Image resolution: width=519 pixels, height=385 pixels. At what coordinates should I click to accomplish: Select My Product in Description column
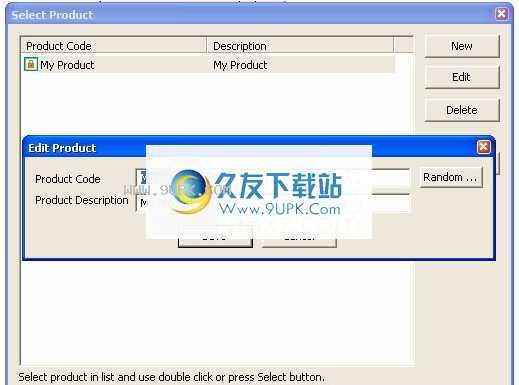(x=240, y=65)
